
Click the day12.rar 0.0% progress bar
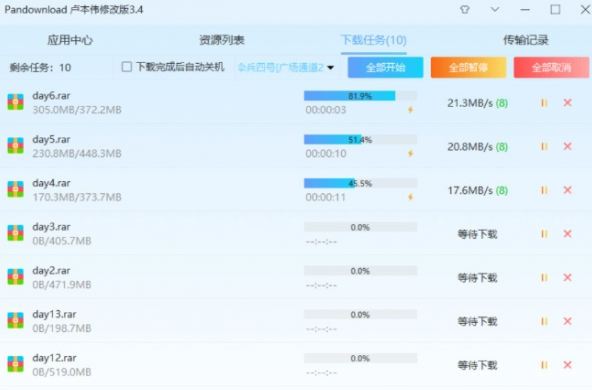(361, 358)
